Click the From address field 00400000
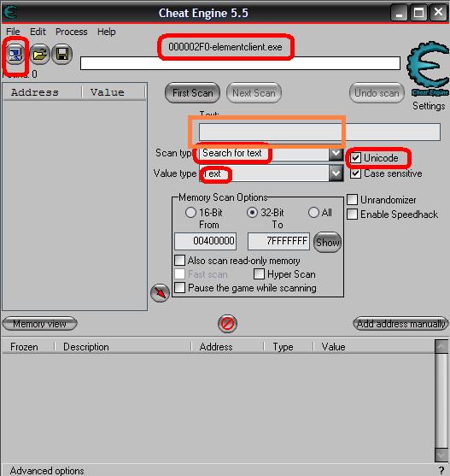 [205, 241]
